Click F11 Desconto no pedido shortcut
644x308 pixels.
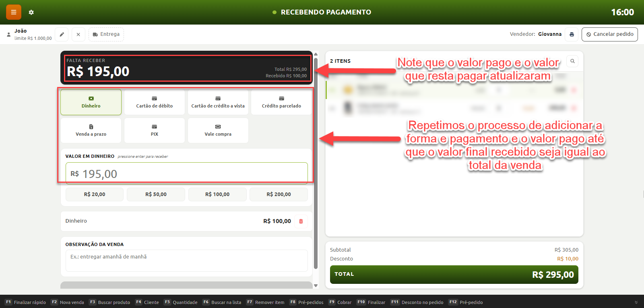pos(417,302)
